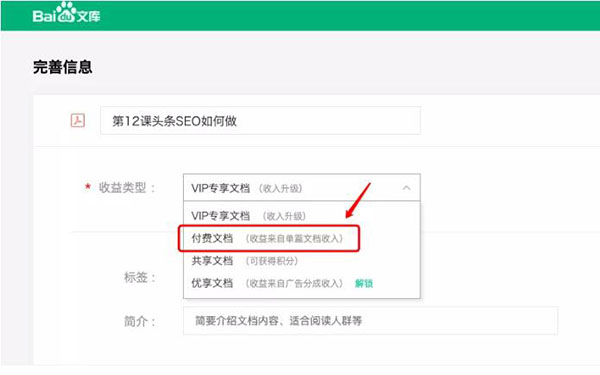600x375 pixels.
Task: Click the PDF file icon
Action: point(78,121)
